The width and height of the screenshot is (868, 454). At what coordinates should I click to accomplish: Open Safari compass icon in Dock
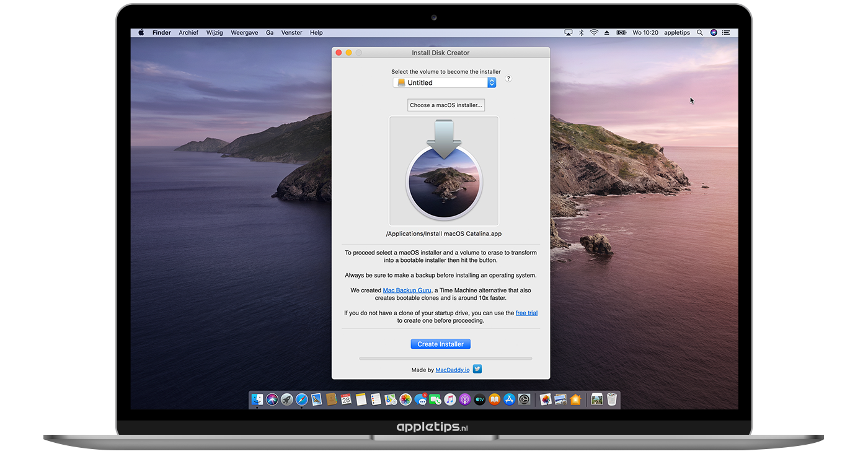pos(302,399)
